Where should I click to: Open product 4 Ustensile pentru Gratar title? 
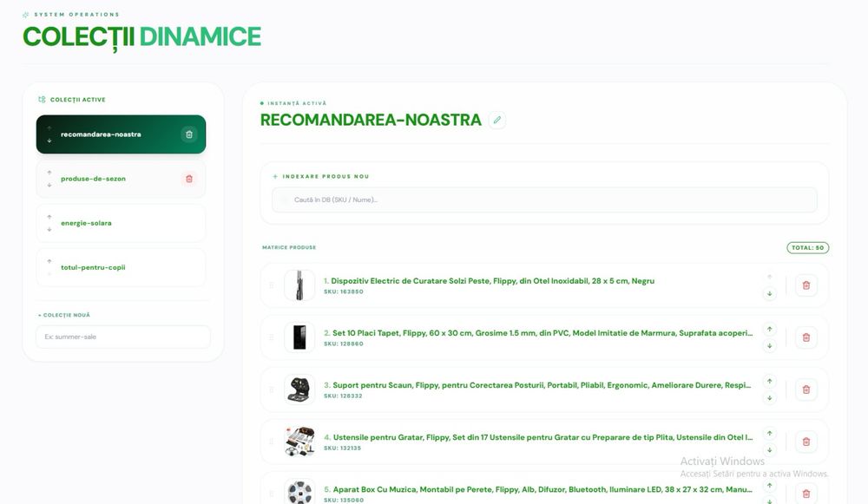(538, 437)
